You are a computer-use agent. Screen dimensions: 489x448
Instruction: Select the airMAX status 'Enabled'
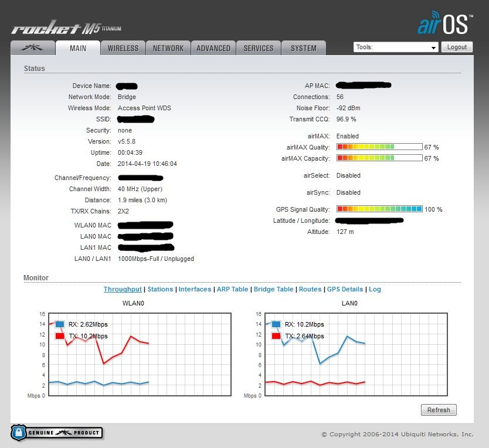tap(348, 136)
